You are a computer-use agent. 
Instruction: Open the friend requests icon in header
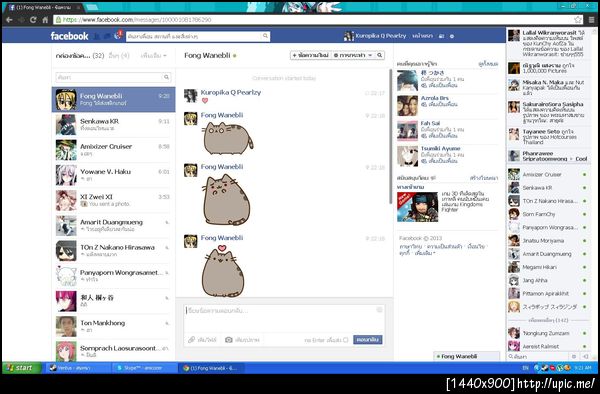coord(97,36)
